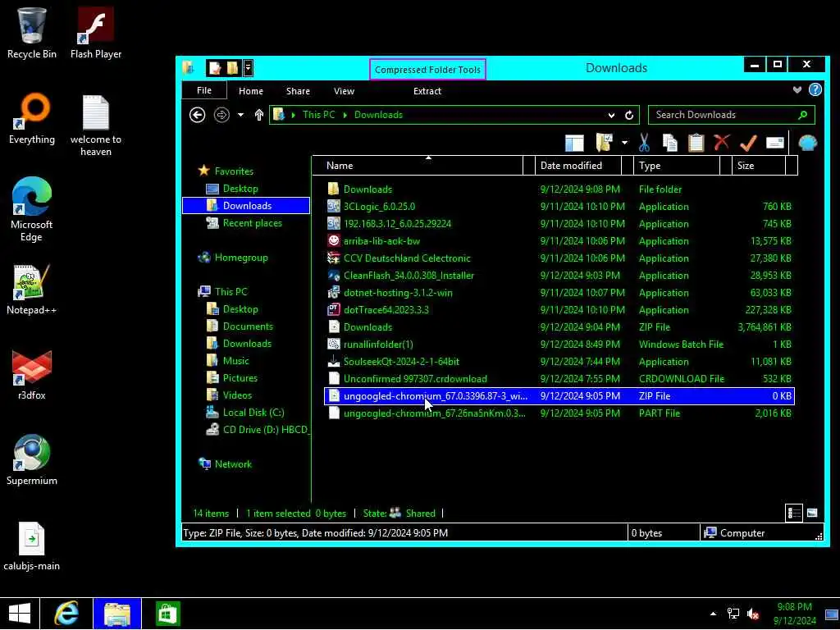Screen dimensions: 840x630
Task: Click the preview pane layout icon in the toolbar
Action: click(574, 143)
